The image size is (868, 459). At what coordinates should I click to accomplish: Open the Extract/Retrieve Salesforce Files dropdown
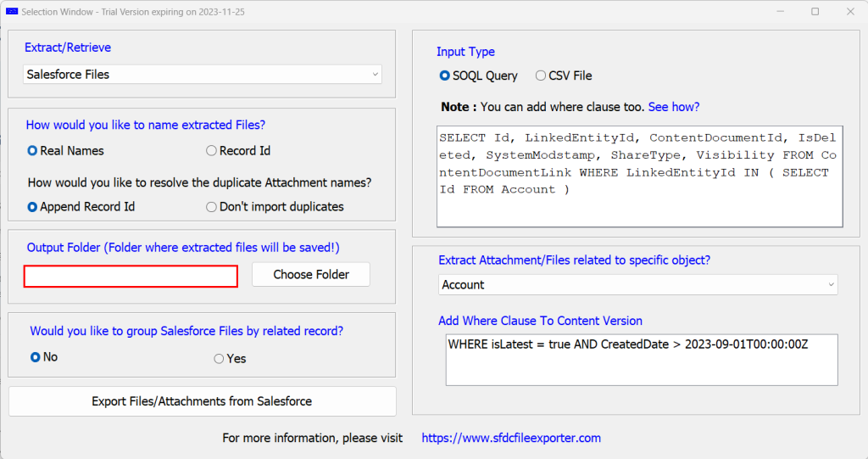(x=203, y=75)
